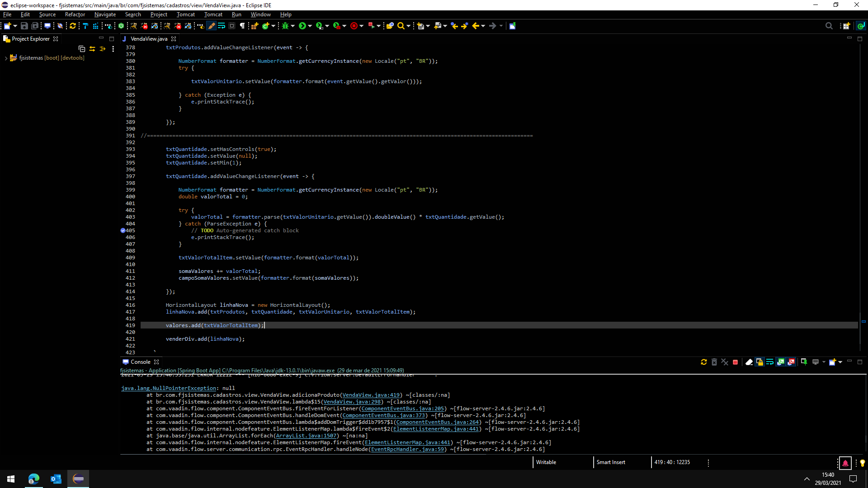Screen dimensions: 868x488
Task: Click the java.lang.NullPointerException link
Action: click(169, 388)
